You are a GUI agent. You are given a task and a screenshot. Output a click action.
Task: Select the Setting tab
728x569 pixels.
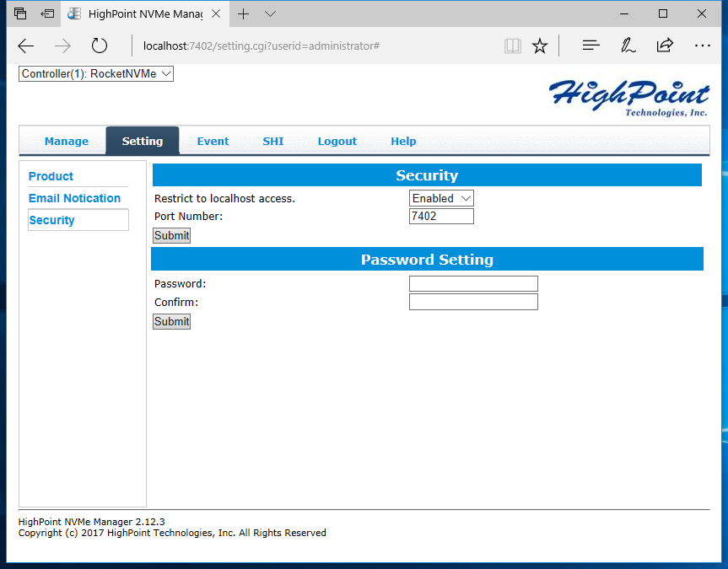pos(143,141)
